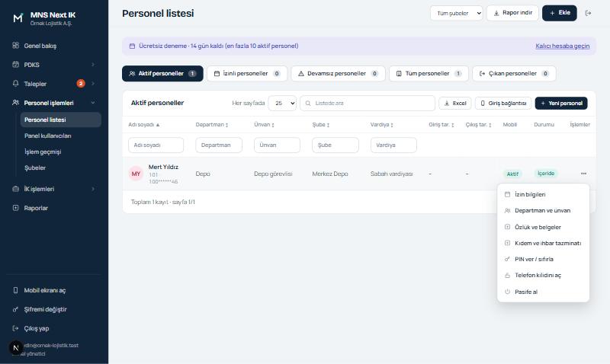
Task: Choose Departman ve ünvan from menu
Action: click(x=543, y=210)
